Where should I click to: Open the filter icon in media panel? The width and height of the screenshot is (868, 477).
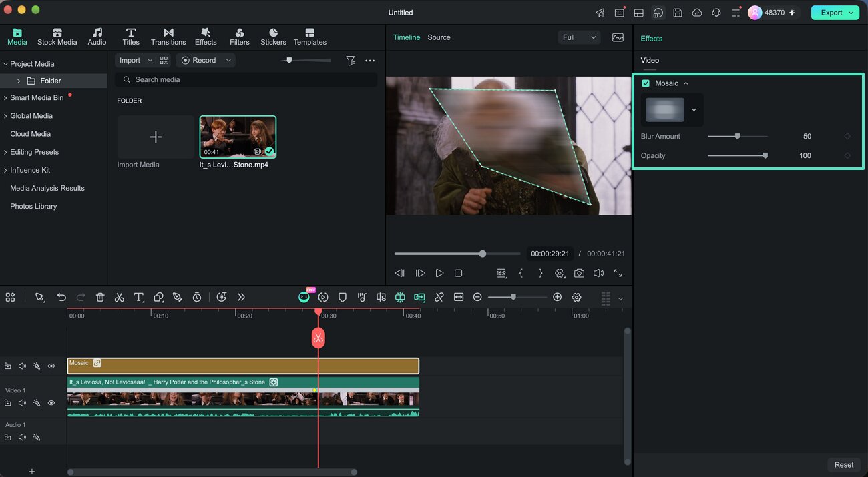tap(351, 61)
